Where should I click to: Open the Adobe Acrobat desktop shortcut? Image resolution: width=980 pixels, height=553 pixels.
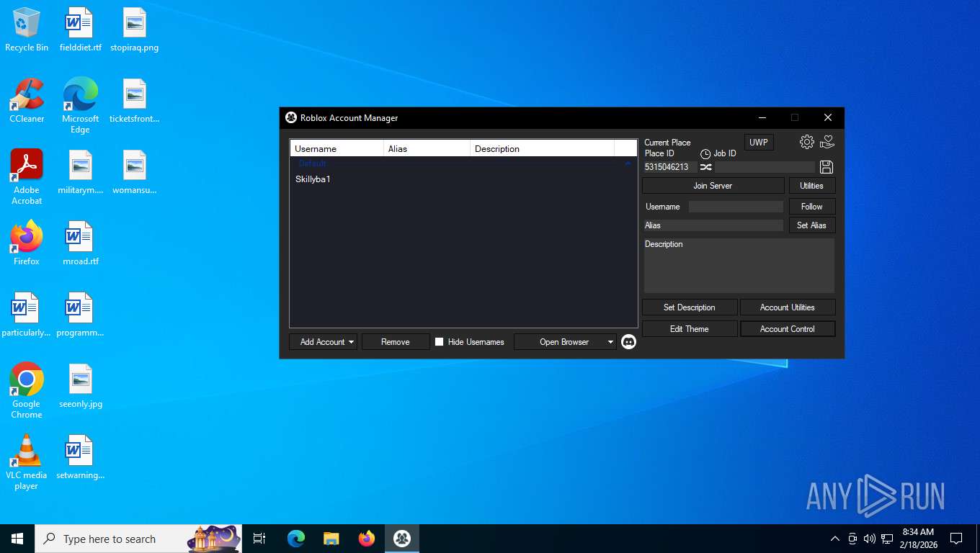pos(27,177)
